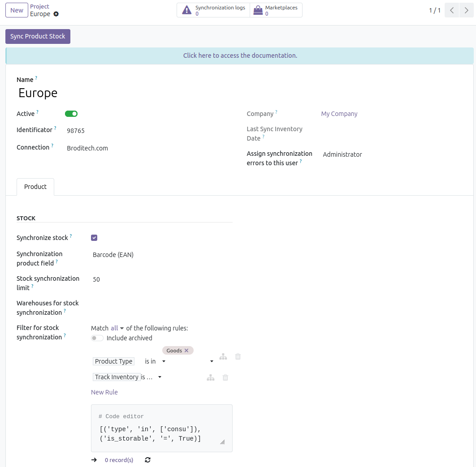Click the Project breadcrumb link

point(39,7)
